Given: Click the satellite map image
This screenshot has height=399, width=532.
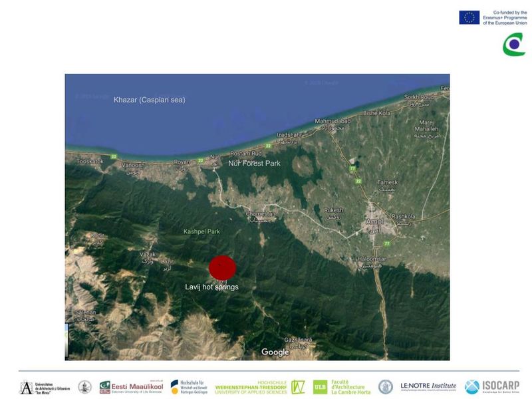Looking at the screenshot, I should coord(257,217).
